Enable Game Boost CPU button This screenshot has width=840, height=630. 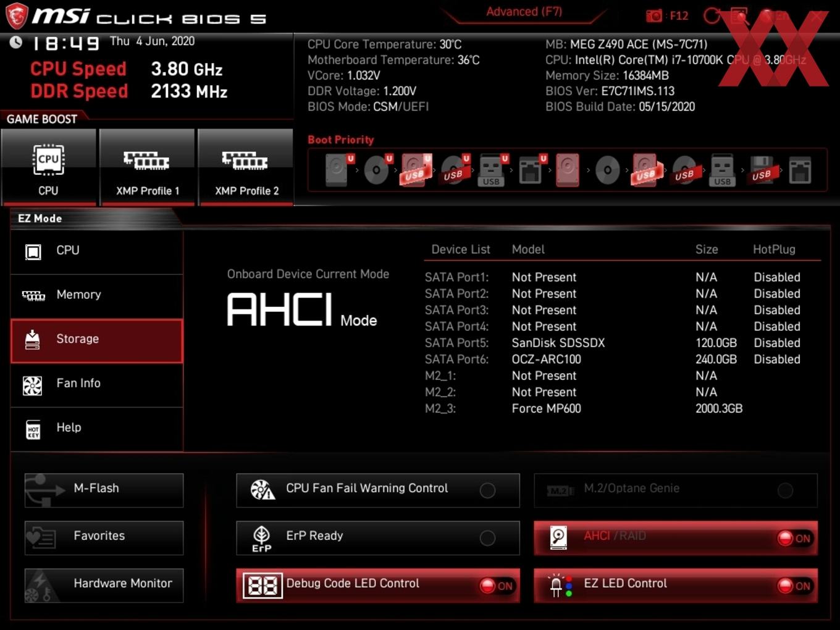(48, 166)
